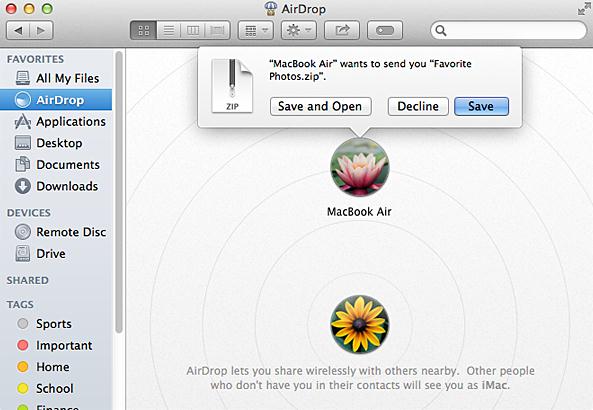
Task: Select Remote Disc under Devices
Action: [57, 232]
